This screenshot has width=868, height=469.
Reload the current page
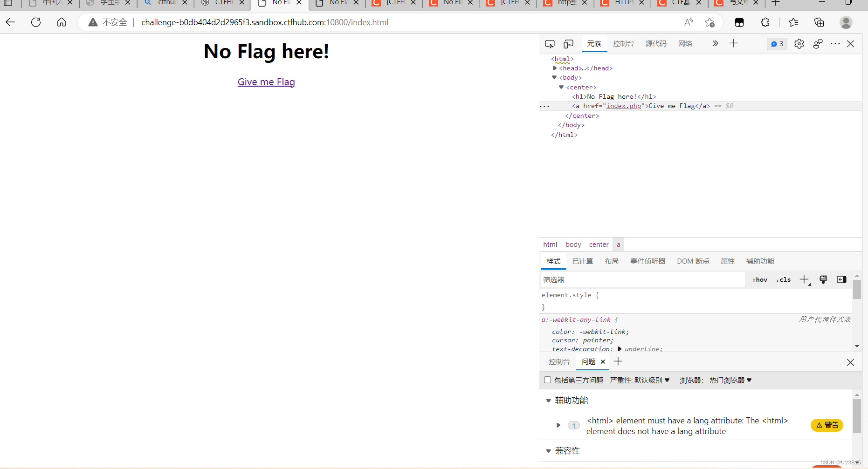coord(36,22)
